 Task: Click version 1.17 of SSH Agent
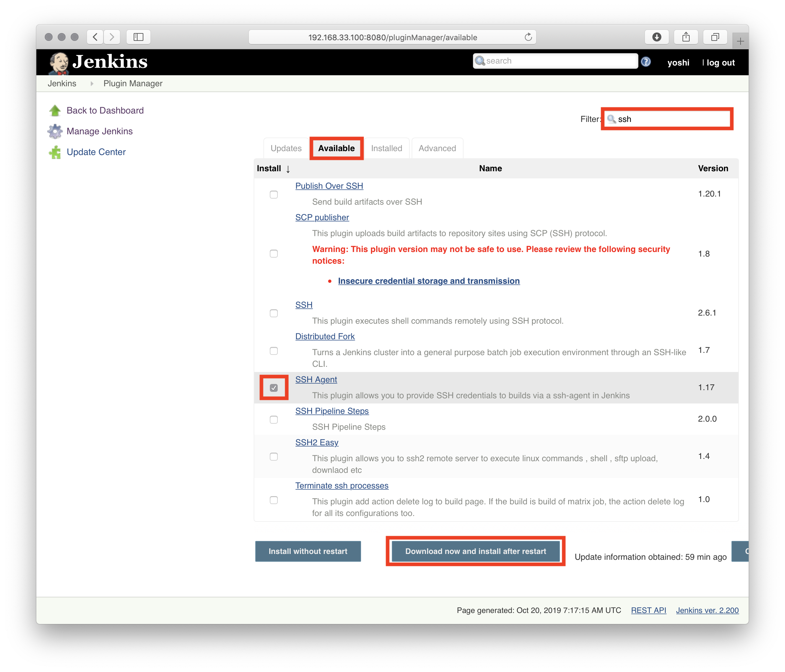pyautogui.click(x=706, y=388)
